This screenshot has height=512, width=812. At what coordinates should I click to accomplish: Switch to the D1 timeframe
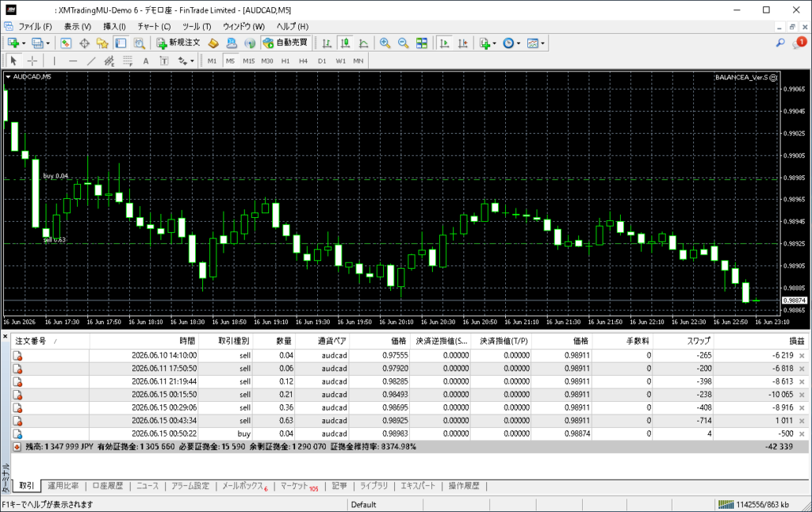(x=322, y=60)
